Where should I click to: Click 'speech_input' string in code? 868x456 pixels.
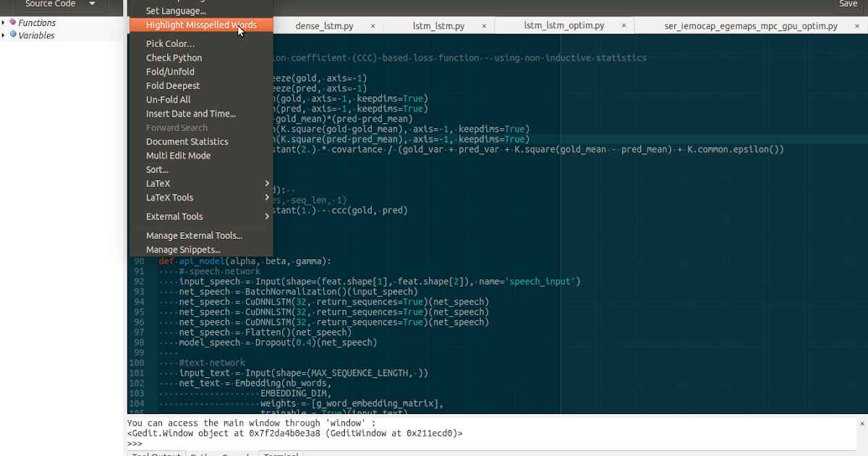pos(542,282)
